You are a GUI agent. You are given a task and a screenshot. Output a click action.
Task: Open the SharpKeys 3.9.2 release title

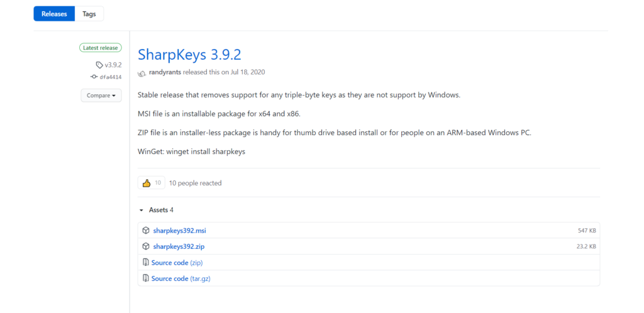pyautogui.click(x=189, y=53)
